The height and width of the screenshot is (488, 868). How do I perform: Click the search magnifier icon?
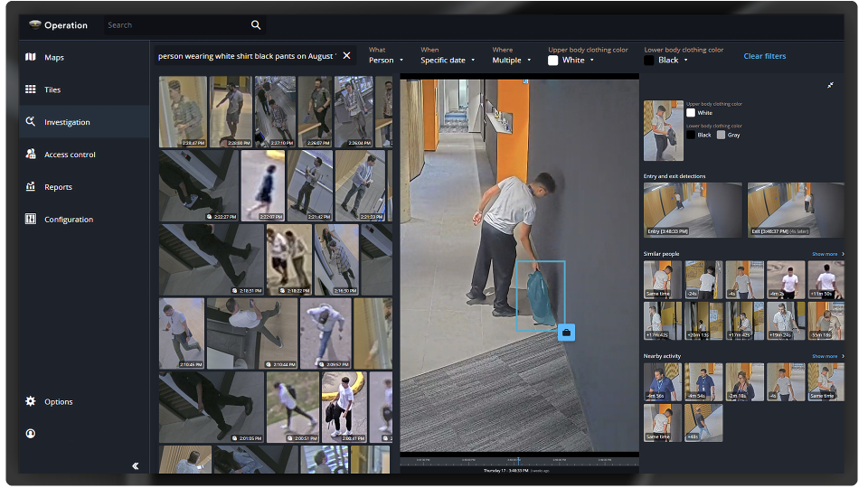pos(256,25)
